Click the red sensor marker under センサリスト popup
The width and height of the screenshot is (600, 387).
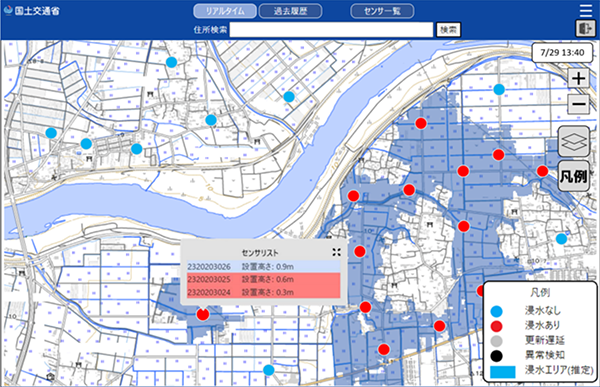203,314
